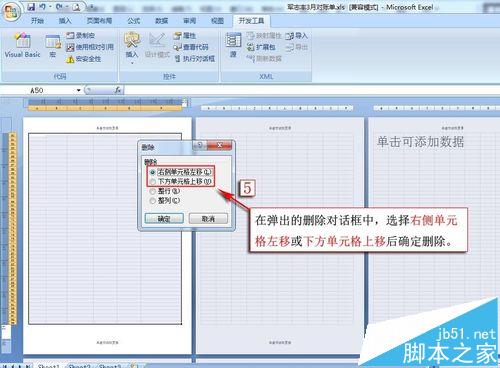Cancel the delete dialog with 取消
500x368 pixels.
(x=208, y=219)
